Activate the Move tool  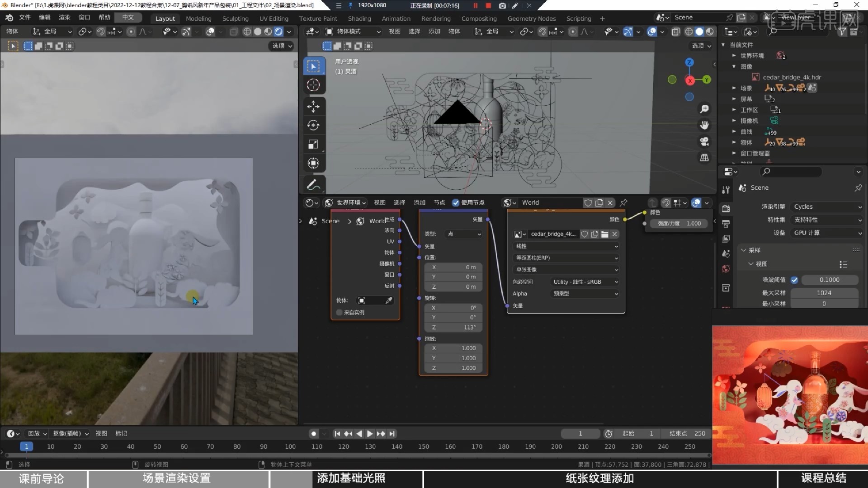click(x=313, y=107)
